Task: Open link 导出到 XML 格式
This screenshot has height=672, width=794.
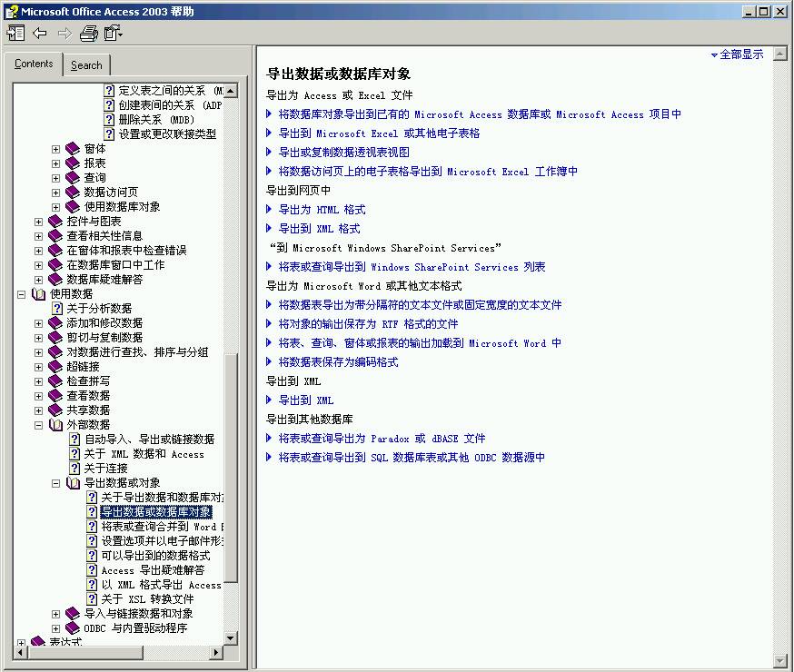Action: (320, 229)
